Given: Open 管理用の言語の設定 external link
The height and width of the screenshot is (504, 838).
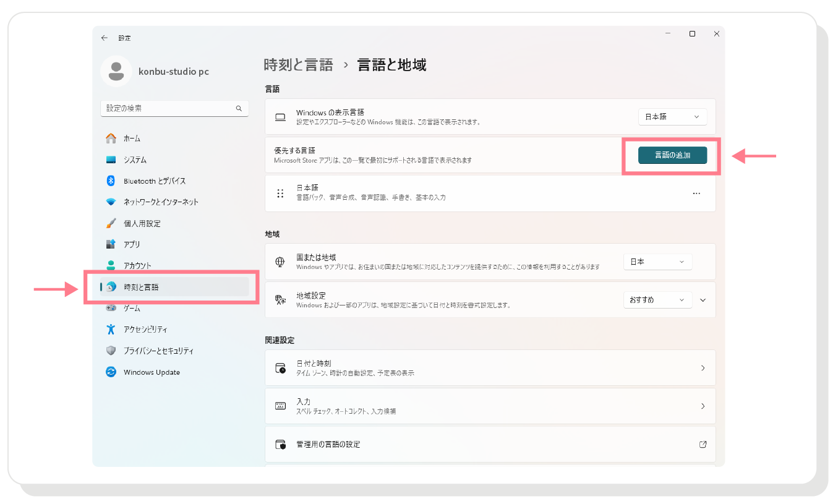Looking at the screenshot, I should click(x=703, y=445).
